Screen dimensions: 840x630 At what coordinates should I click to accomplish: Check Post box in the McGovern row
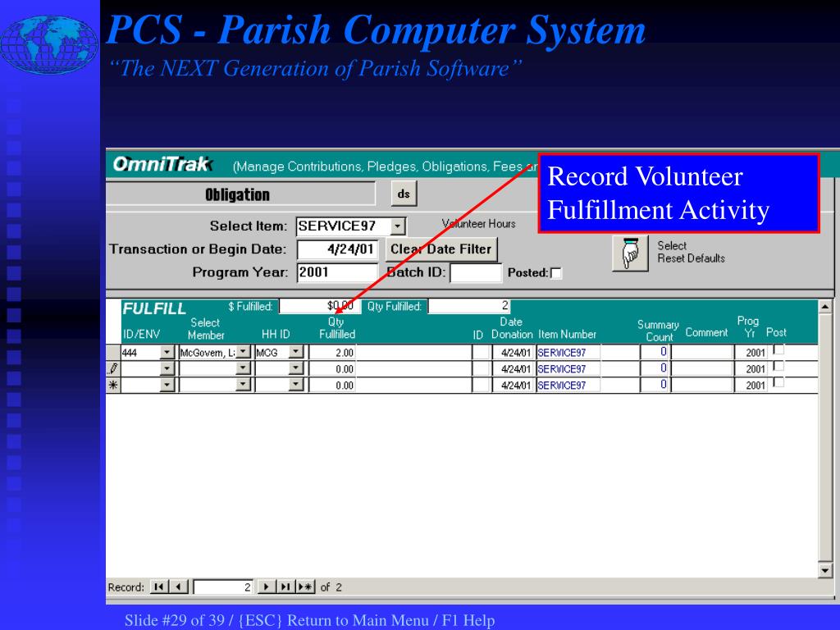coord(779,349)
